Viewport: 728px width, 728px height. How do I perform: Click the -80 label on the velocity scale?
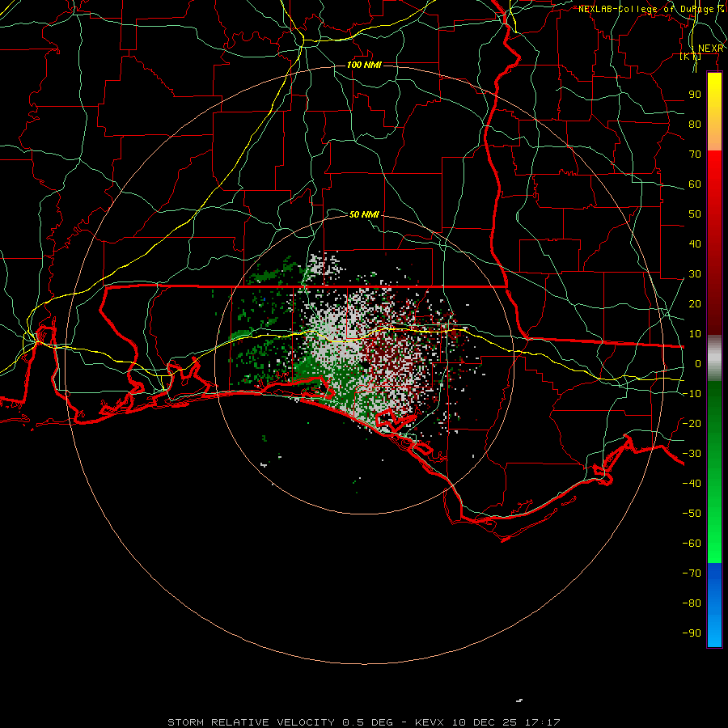pos(692,603)
